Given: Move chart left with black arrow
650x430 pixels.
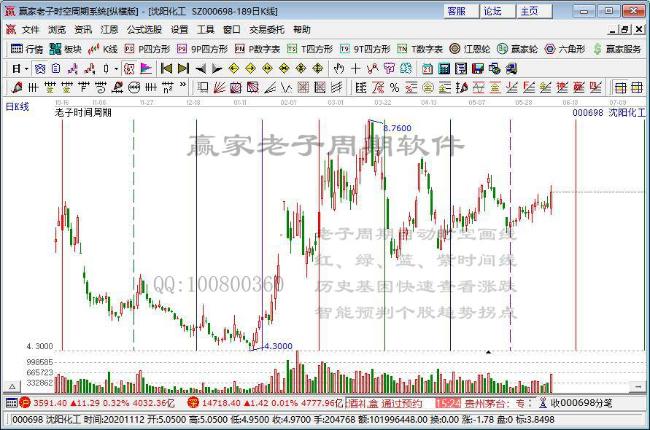Looking at the screenshot, I should coord(201,69).
